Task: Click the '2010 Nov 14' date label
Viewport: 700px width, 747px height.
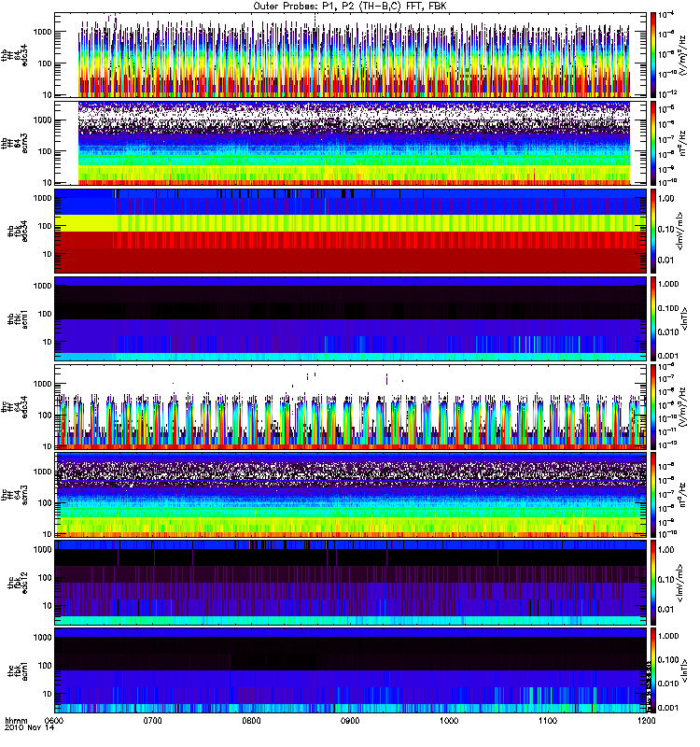Action: pyautogui.click(x=30, y=727)
